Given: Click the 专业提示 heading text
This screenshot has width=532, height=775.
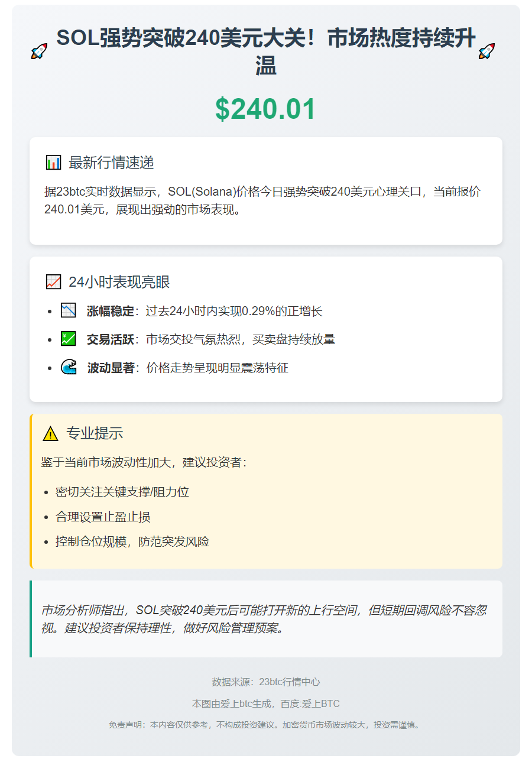Looking at the screenshot, I should tap(95, 433).
